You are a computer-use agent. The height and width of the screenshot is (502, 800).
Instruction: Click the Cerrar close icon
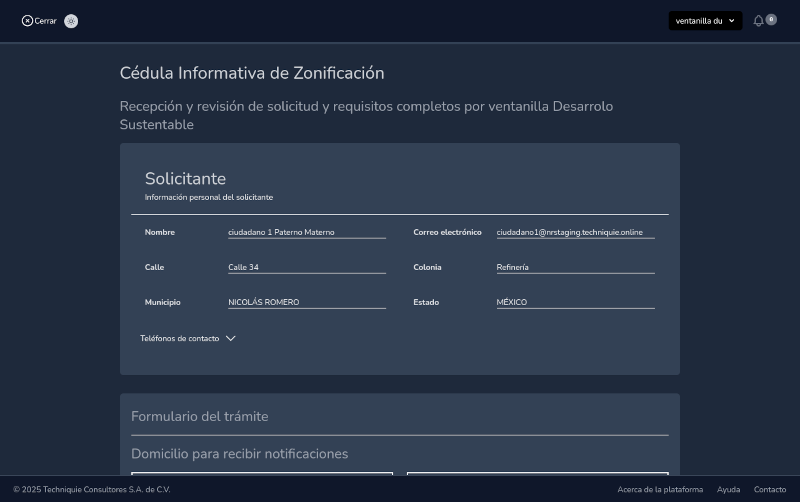(x=27, y=21)
